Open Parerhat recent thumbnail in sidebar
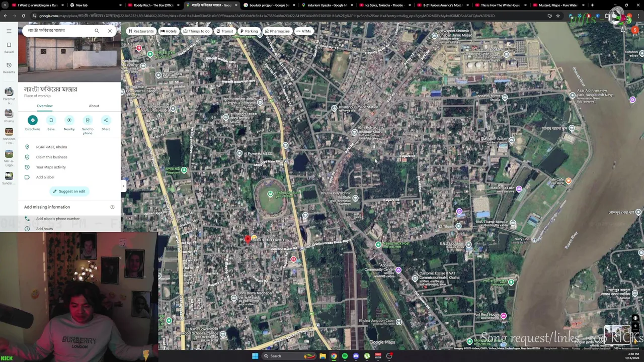This screenshot has width=644, height=362. click(x=9, y=94)
